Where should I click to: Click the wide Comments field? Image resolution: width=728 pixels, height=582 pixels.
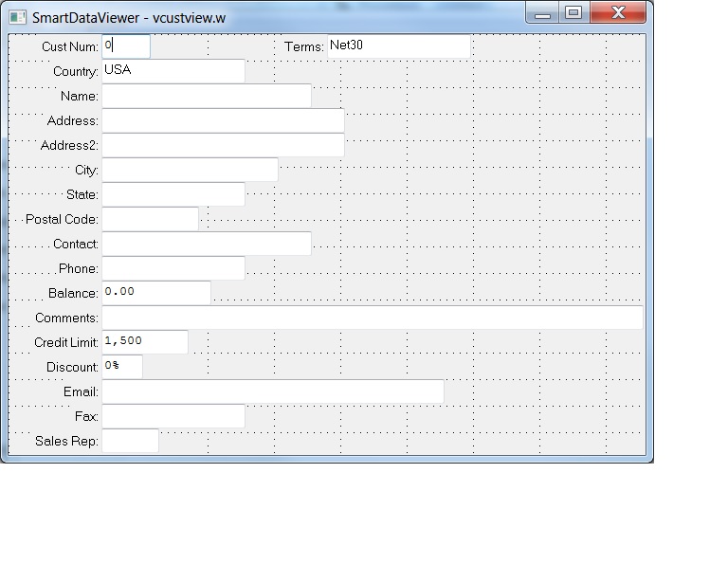[x=373, y=318]
